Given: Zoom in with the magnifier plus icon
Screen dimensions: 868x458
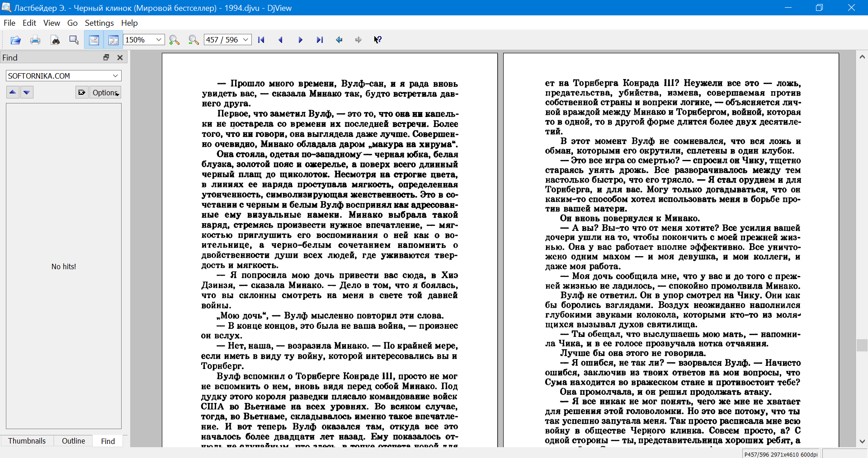Looking at the screenshot, I should (174, 40).
